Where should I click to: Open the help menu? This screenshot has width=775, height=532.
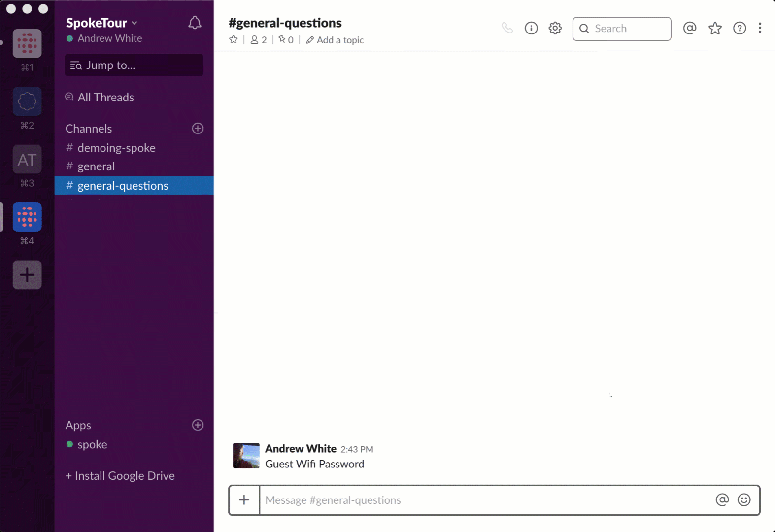[740, 28]
